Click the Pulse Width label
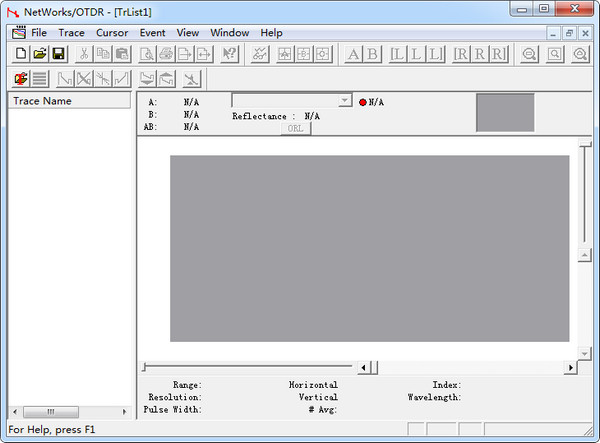Image resolution: width=600 pixels, height=443 pixels. coord(172,409)
